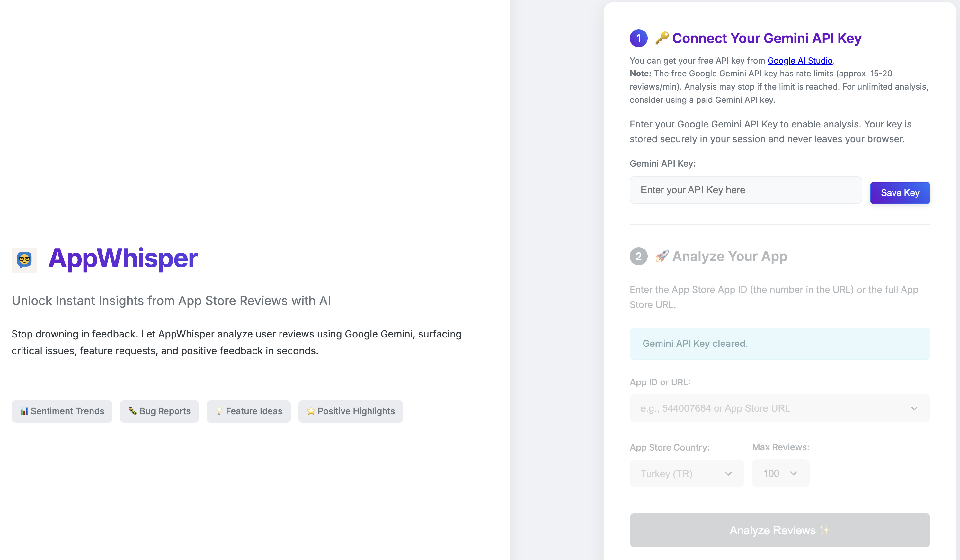Select the Sentiment Trends tag
Screen dimensions: 960x560
[62, 411]
